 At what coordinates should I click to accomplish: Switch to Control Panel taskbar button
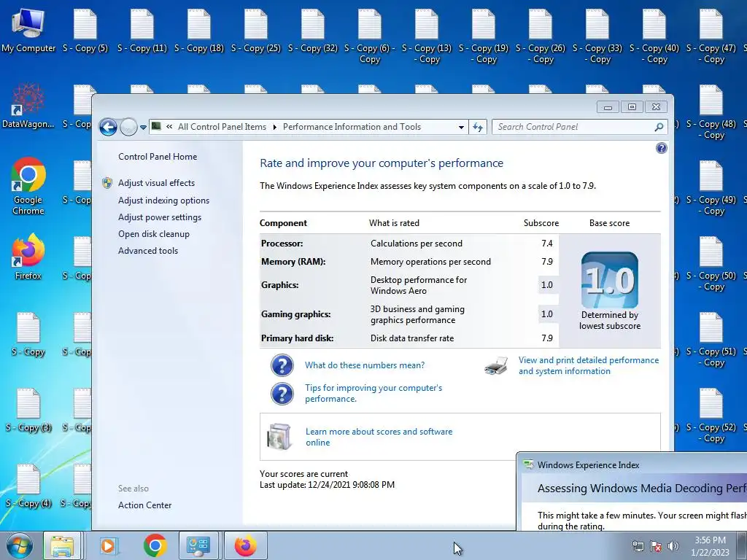coord(198,545)
